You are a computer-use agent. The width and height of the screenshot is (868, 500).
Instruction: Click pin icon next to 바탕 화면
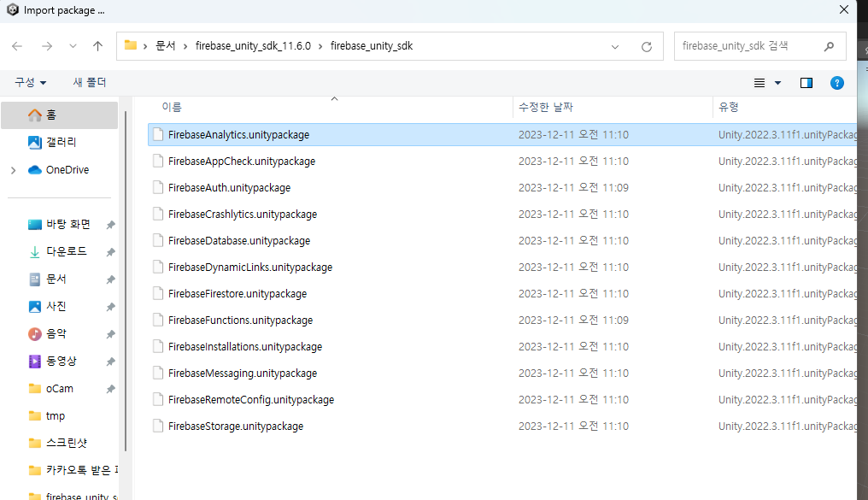(x=111, y=225)
